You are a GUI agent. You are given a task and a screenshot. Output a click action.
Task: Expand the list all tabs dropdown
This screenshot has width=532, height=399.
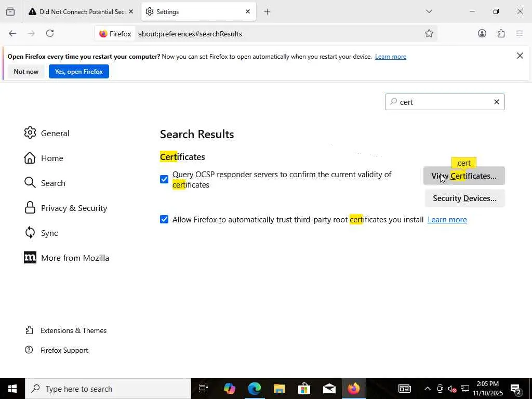pyautogui.click(x=429, y=11)
